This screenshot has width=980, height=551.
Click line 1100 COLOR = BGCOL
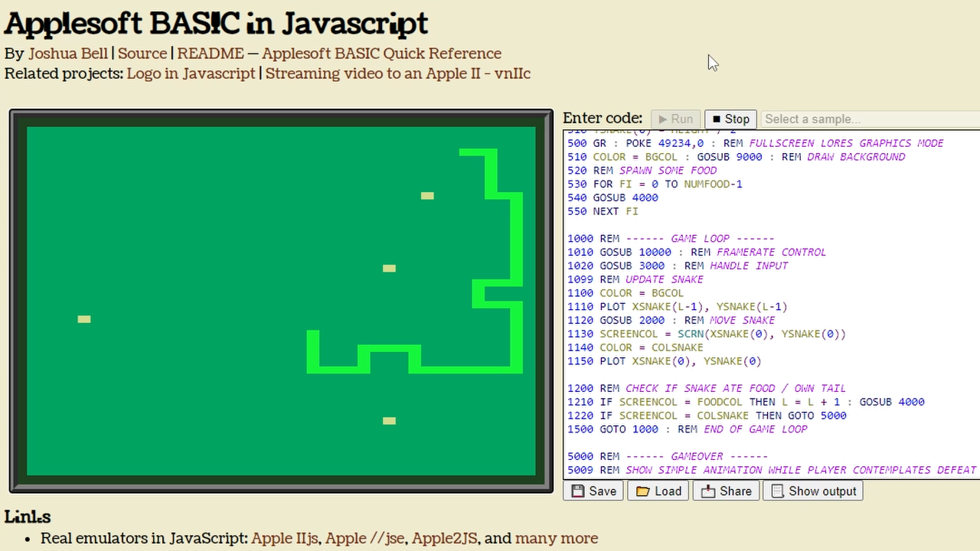click(626, 293)
